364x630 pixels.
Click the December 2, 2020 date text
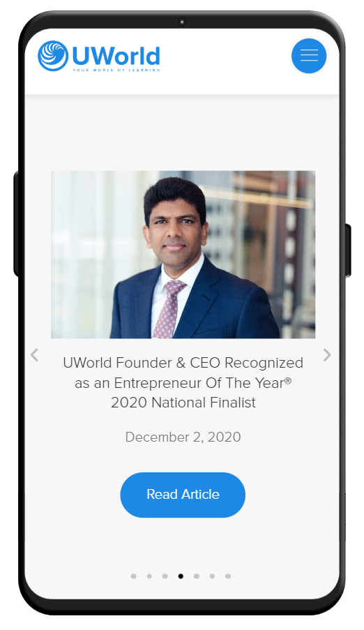(183, 437)
